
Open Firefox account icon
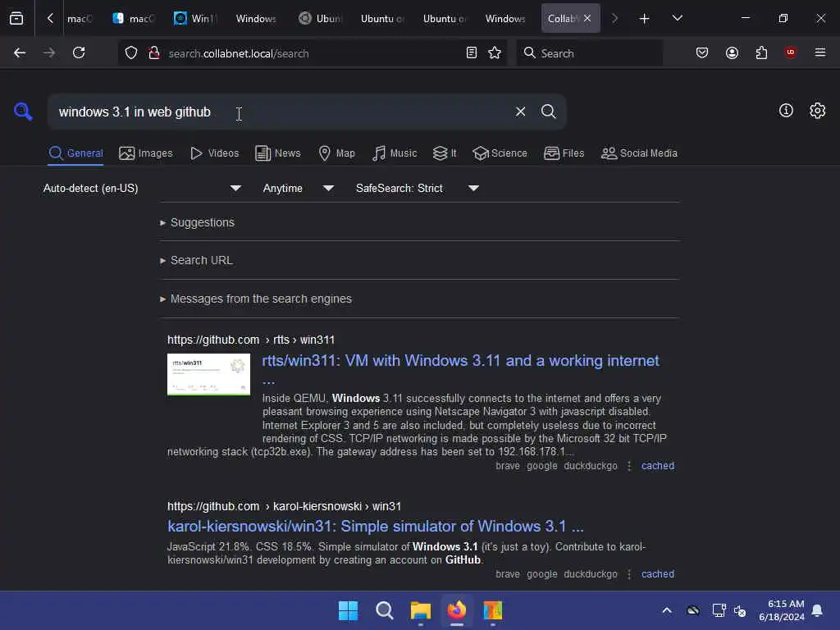(x=732, y=52)
